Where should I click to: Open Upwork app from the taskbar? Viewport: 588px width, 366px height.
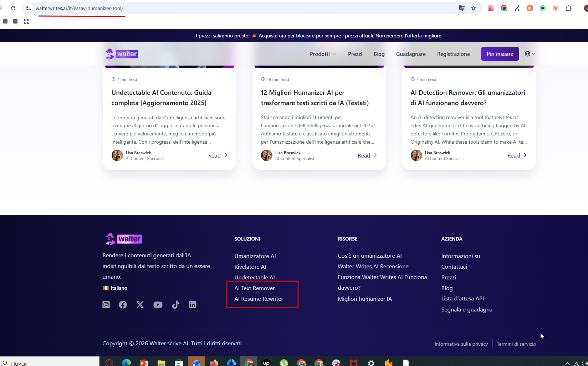coord(266,363)
